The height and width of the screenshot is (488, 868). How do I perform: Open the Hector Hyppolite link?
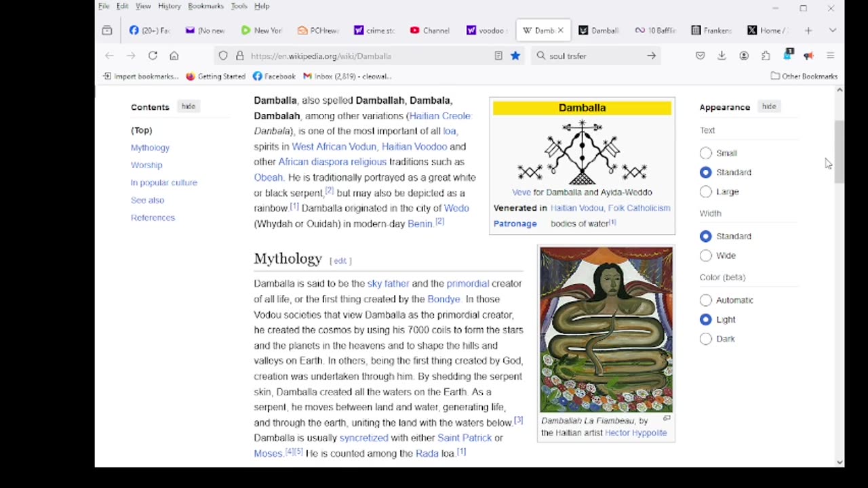pyautogui.click(x=636, y=432)
